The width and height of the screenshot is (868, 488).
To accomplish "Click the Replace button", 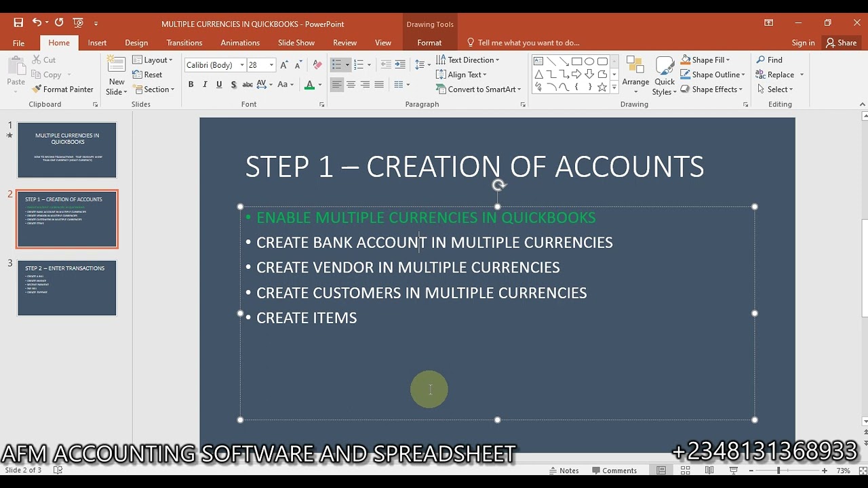I will coord(775,75).
